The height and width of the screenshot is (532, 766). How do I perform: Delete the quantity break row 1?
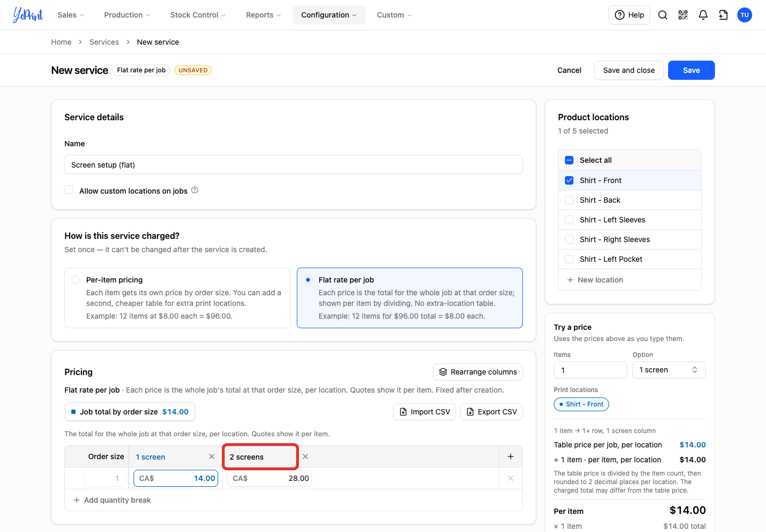(511, 478)
